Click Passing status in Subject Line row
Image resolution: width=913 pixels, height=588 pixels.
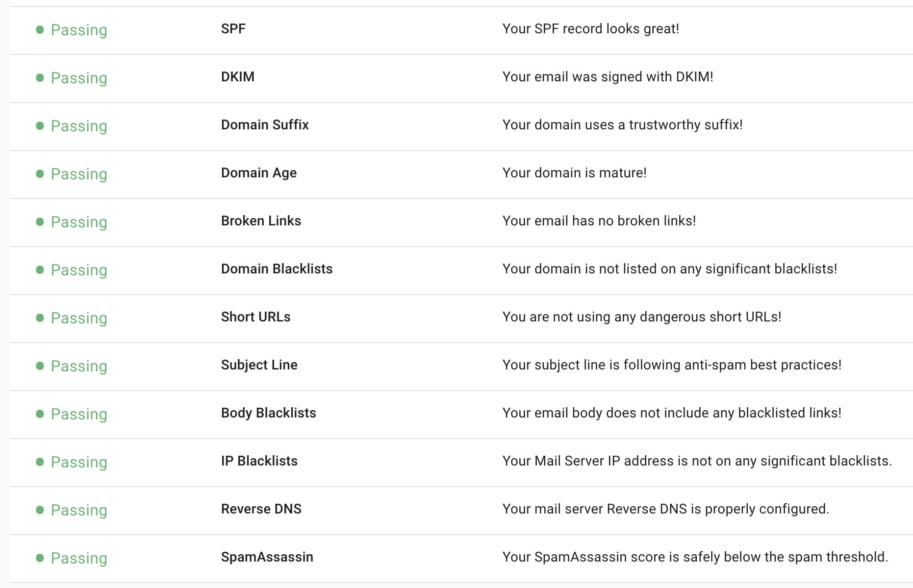coord(79,366)
